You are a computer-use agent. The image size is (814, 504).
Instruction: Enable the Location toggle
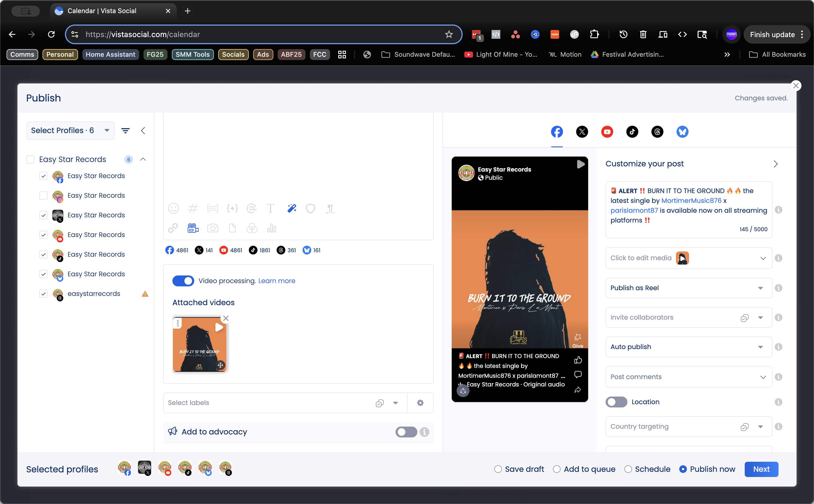point(616,402)
